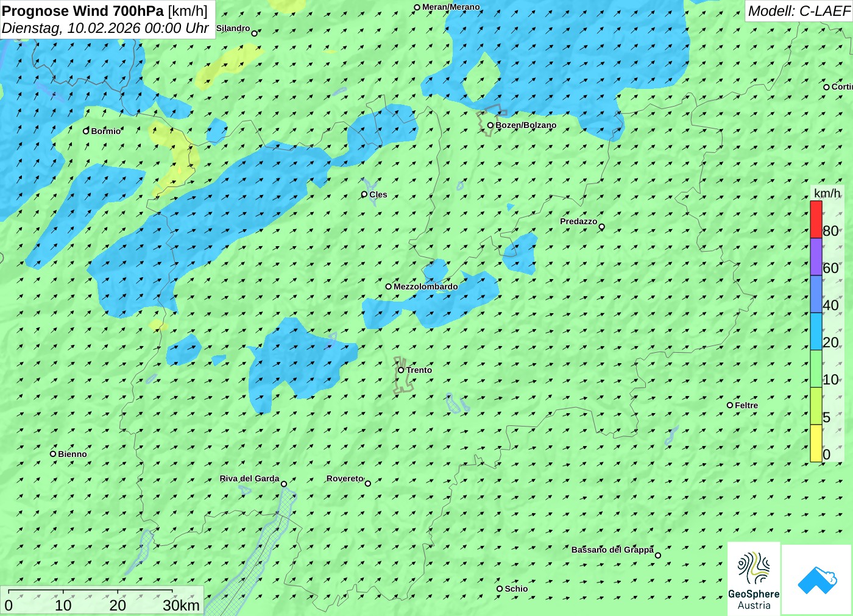Click the 'Meran/Merano' label
Screen dimensions: 853x616
(451, 7)
